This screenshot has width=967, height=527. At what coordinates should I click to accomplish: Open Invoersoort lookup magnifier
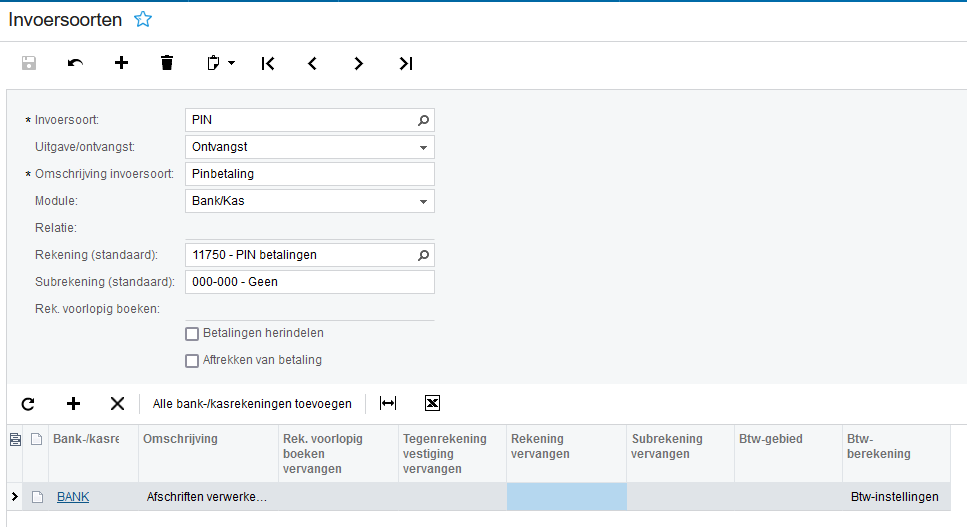423,120
